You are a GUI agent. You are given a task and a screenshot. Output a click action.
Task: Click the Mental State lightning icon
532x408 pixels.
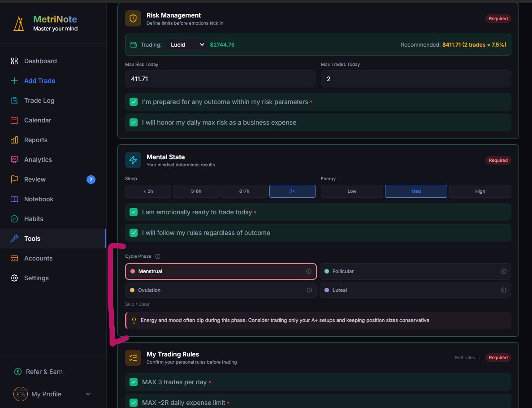tap(133, 160)
